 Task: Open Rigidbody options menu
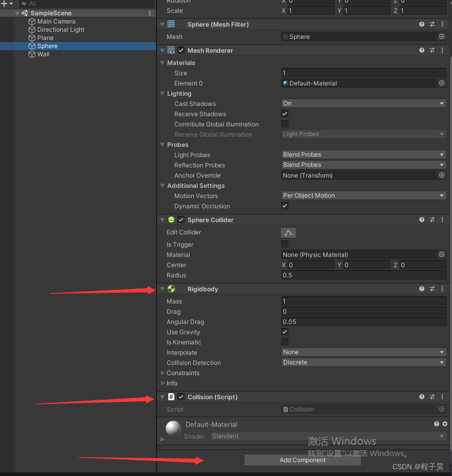(442, 289)
